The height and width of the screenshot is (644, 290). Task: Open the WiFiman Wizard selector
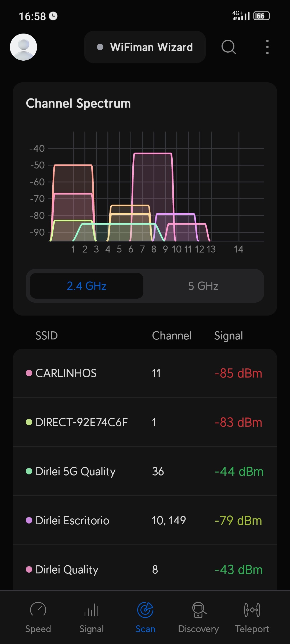point(145,47)
